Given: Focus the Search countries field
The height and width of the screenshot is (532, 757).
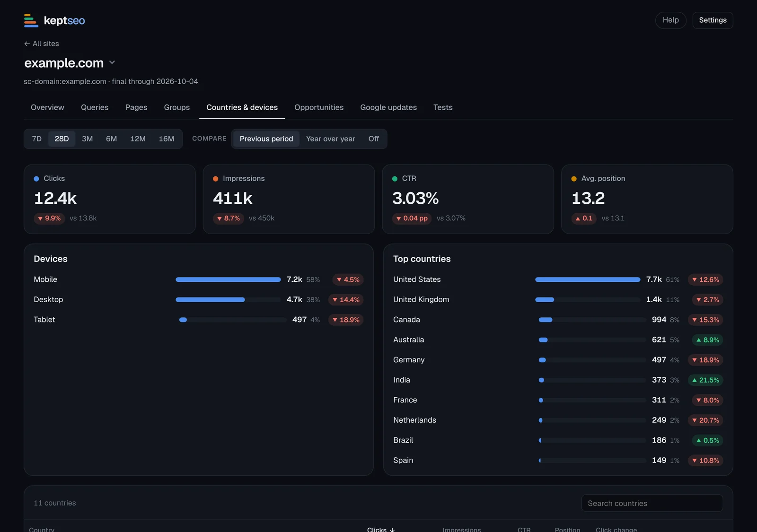Looking at the screenshot, I should 652,503.
